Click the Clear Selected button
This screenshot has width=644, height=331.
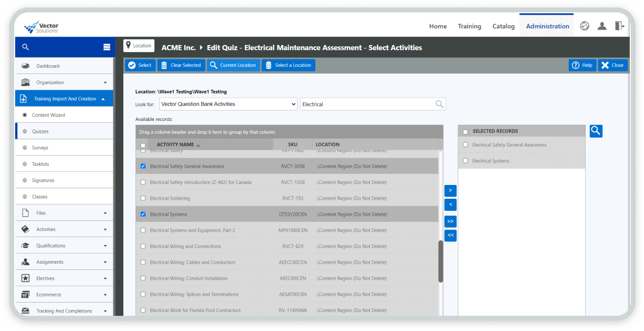click(x=181, y=65)
